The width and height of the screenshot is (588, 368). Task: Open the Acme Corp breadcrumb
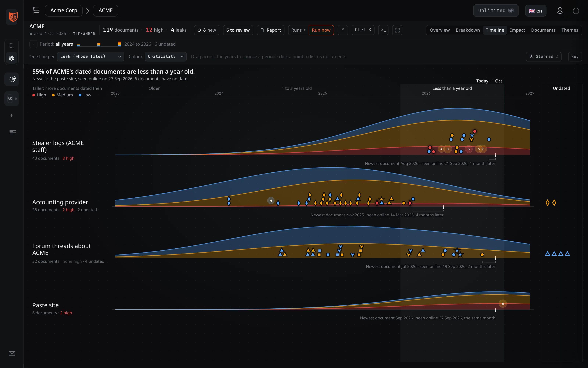coord(64,10)
